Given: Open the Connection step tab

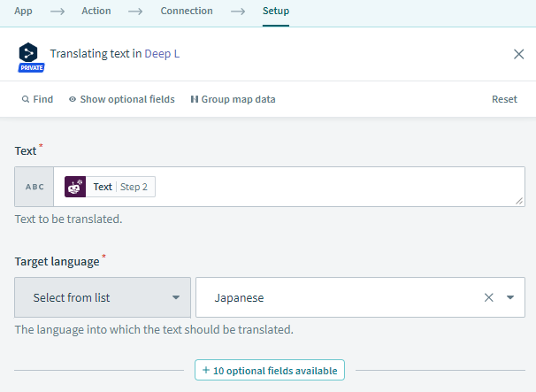Looking at the screenshot, I should point(187,11).
